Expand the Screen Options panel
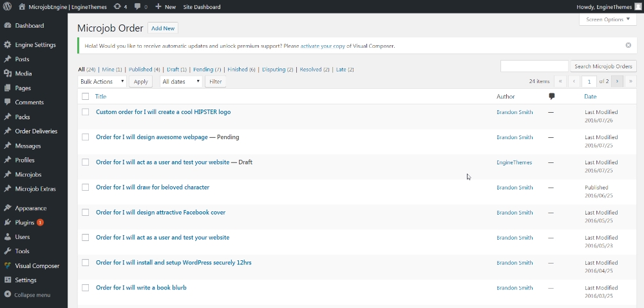Image resolution: width=644 pixels, height=308 pixels. click(608, 19)
